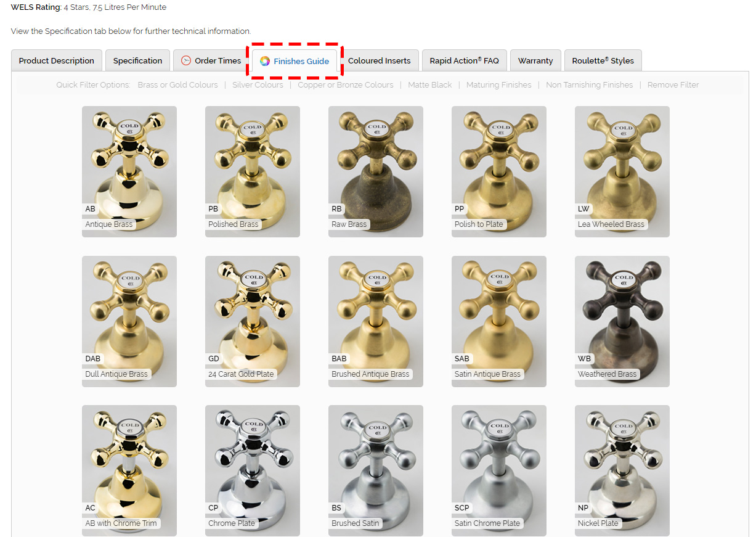Click the clock icon on Order Times tab
Image resolution: width=756 pixels, height=537 pixels.
click(x=186, y=60)
